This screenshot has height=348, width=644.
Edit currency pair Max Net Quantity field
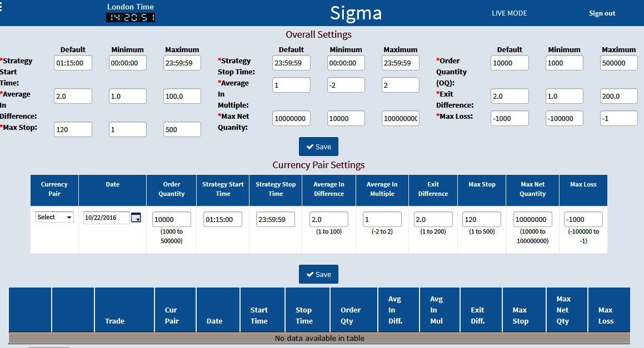click(x=532, y=220)
